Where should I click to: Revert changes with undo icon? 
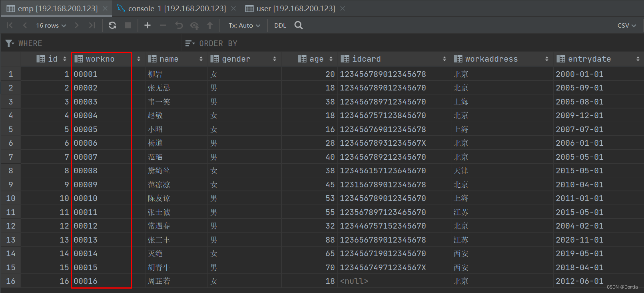[179, 25]
